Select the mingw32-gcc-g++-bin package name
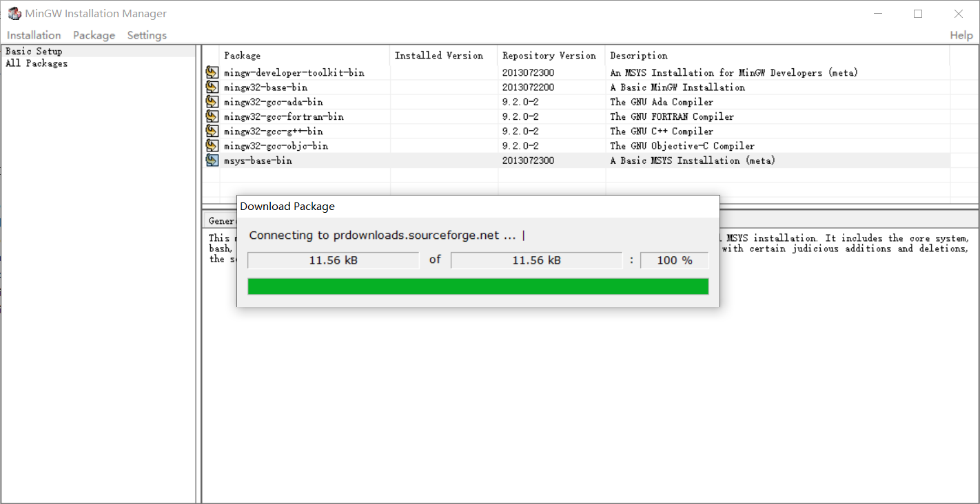Viewport: 980px width, 504px height. (274, 131)
